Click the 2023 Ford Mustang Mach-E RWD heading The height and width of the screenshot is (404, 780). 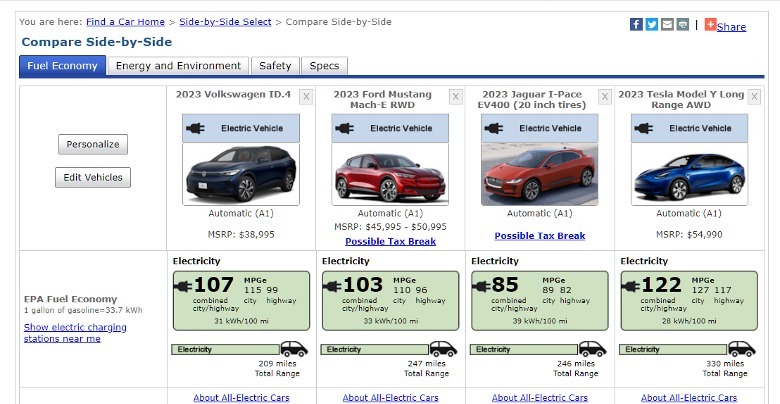(x=383, y=100)
